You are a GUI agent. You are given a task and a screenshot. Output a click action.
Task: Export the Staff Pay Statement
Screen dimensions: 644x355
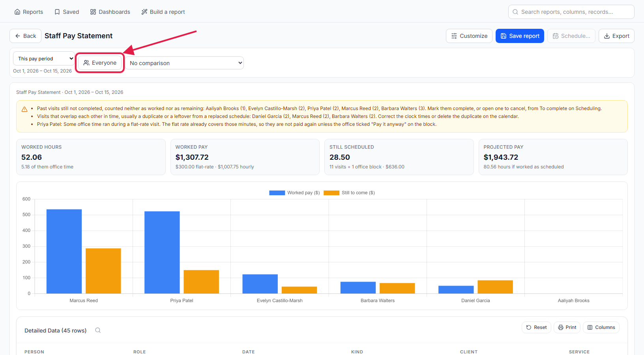click(616, 36)
